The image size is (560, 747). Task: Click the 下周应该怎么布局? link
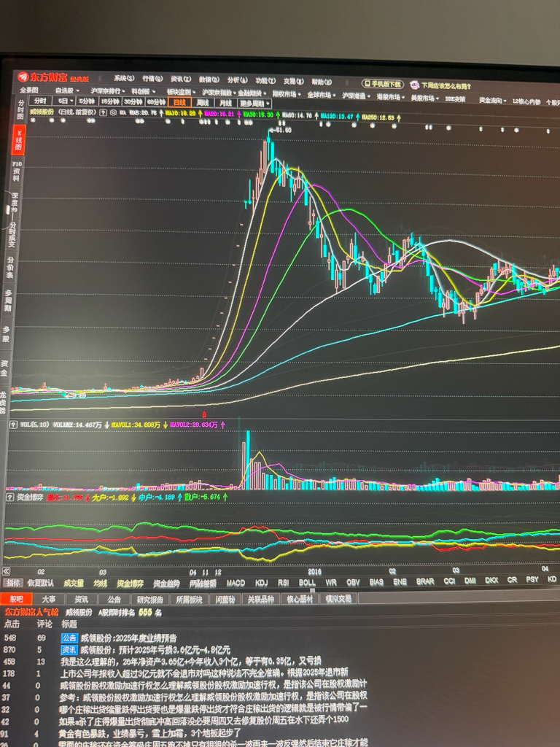pyautogui.click(x=446, y=86)
